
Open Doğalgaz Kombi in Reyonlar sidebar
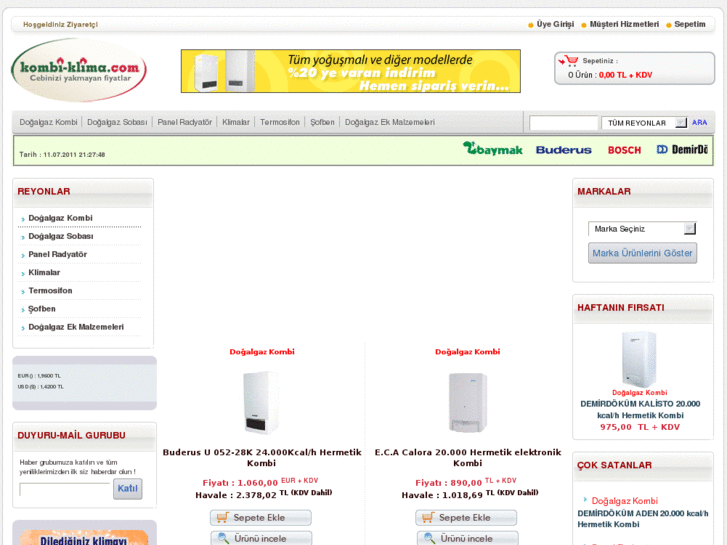(x=60, y=218)
